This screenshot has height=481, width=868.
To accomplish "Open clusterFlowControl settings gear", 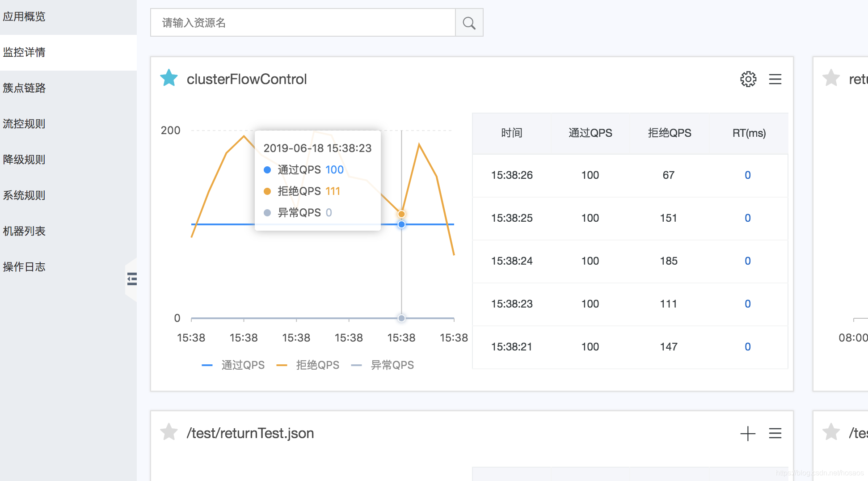I will 748,79.
